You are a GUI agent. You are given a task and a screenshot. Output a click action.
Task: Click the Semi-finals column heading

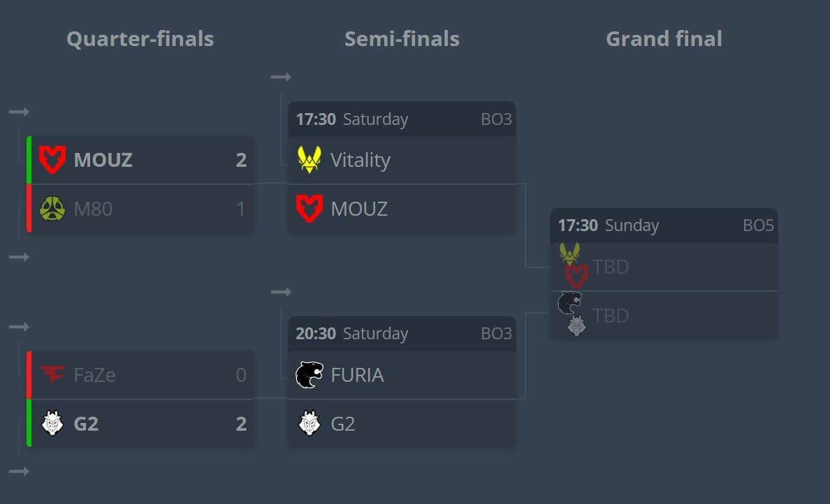[402, 38]
